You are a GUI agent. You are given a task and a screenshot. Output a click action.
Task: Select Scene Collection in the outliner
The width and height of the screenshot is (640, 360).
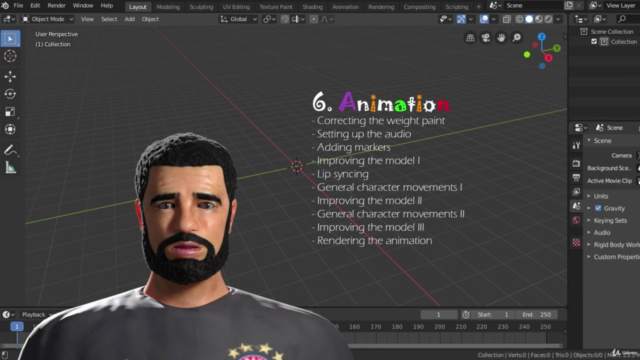612,32
